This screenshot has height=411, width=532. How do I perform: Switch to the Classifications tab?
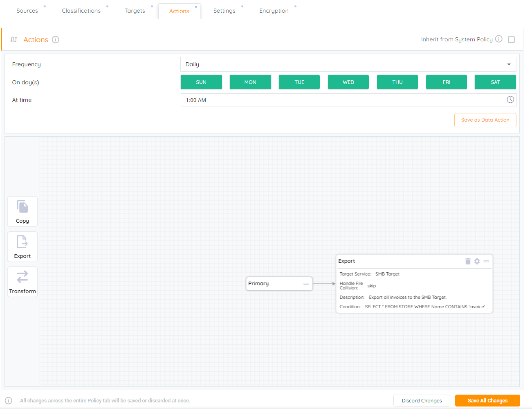(x=81, y=11)
